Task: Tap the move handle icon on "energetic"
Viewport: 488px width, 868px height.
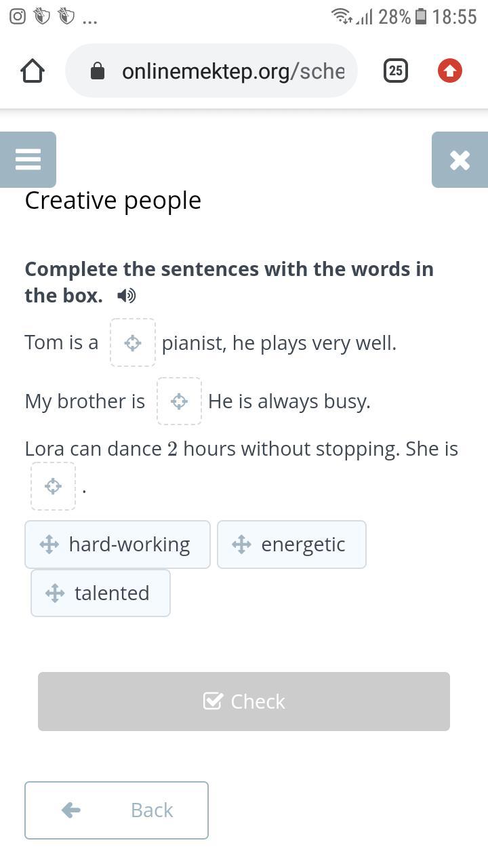Action: pyautogui.click(x=242, y=545)
